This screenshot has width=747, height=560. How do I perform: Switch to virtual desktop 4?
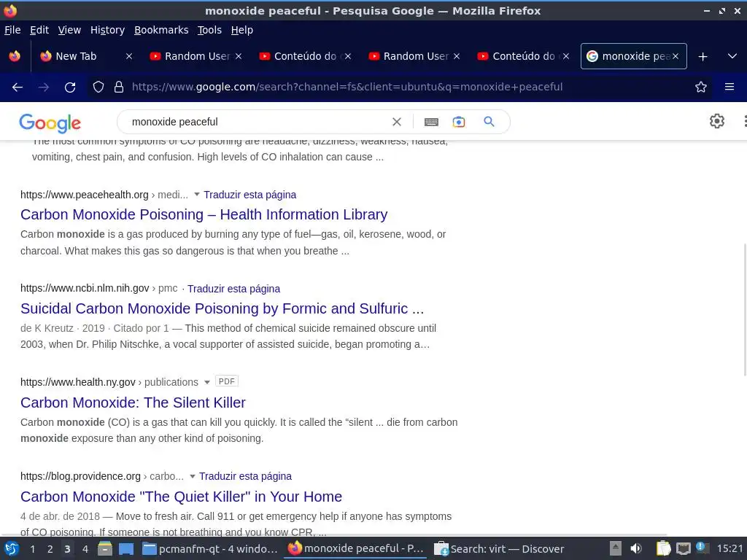(85, 549)
